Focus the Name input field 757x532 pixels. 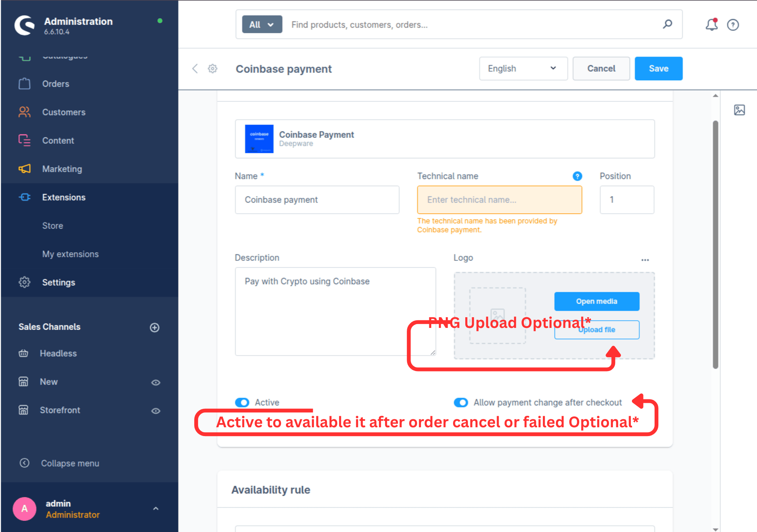click(317, 199)
